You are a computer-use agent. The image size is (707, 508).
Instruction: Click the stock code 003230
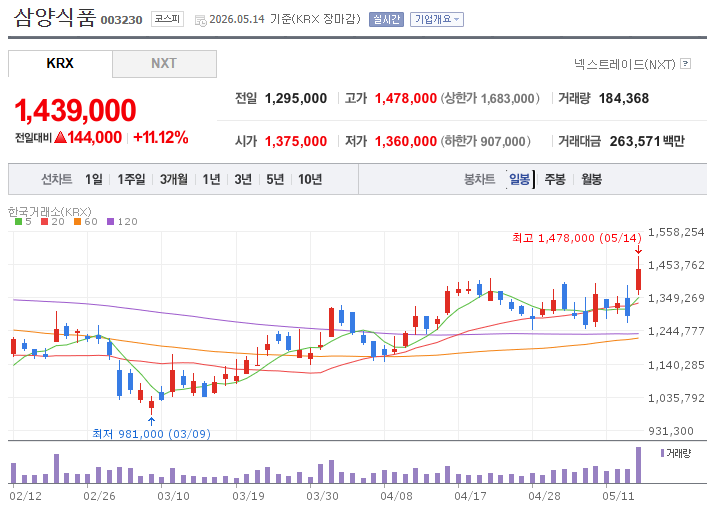(121, 20)
